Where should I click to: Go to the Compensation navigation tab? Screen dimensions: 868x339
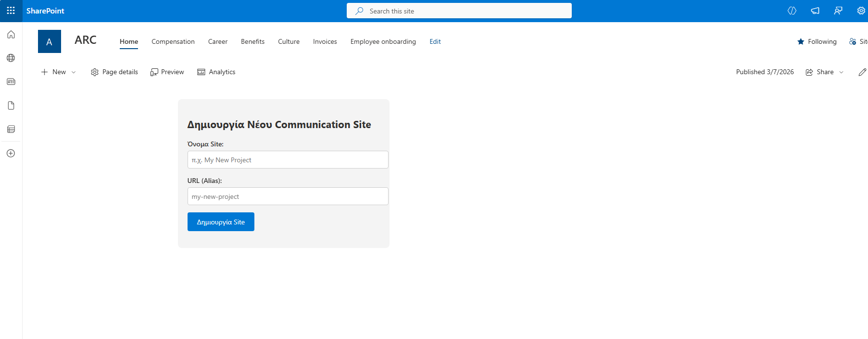[173, 42]
